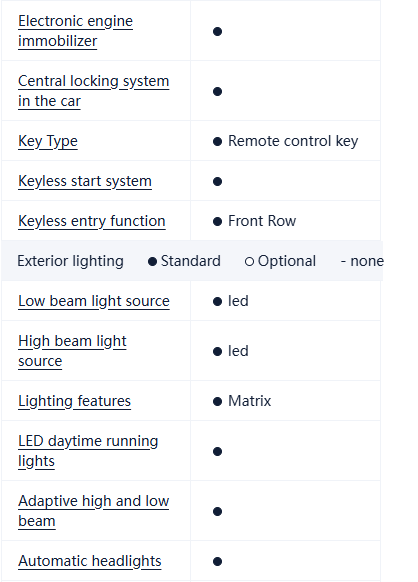Click the standard dot for Keyless start system
The width and height of the screenshot is (418, 582).
click(218, 182)
